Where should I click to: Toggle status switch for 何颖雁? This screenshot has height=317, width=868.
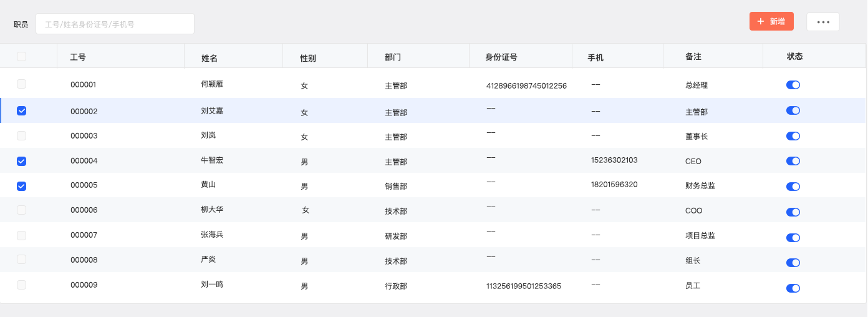793,85
